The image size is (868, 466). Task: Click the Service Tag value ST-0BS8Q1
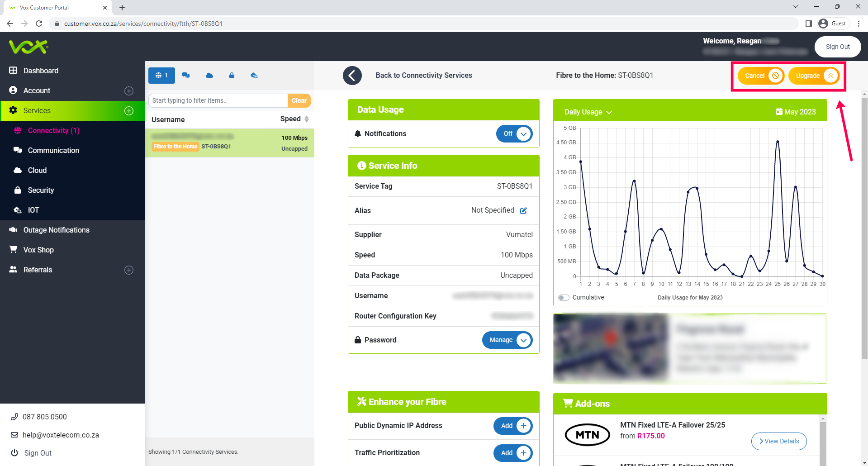click(x=515, y=186)
